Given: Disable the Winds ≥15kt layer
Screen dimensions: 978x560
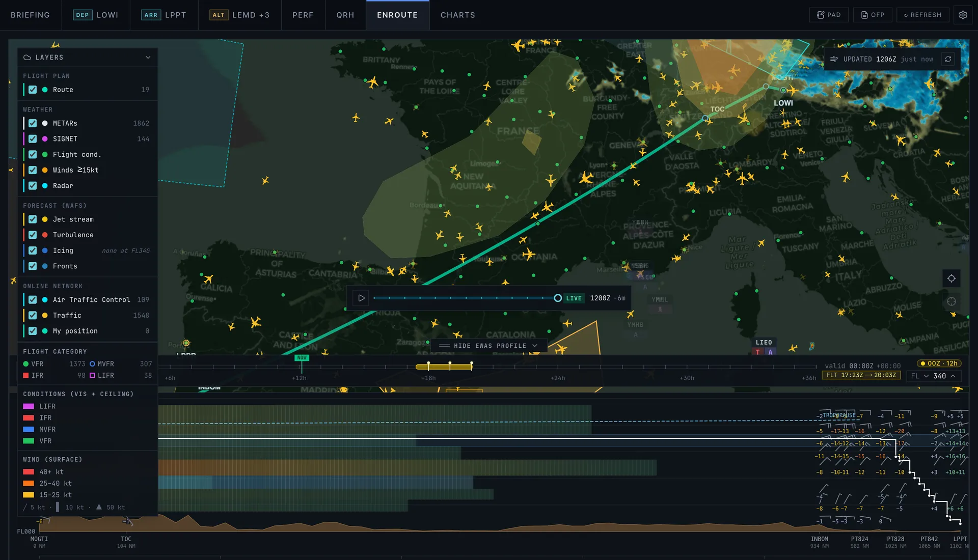Looking at the screenshot, I should tap(33, 170).
